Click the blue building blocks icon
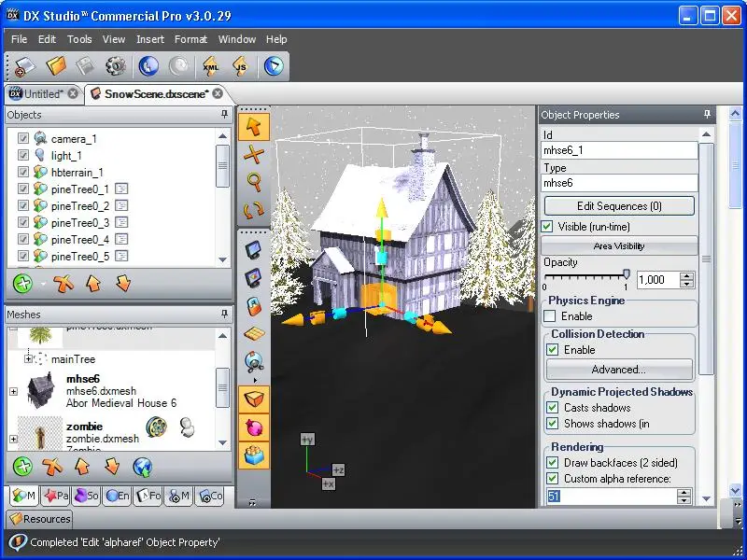747x560 pixels. (254, 455)
